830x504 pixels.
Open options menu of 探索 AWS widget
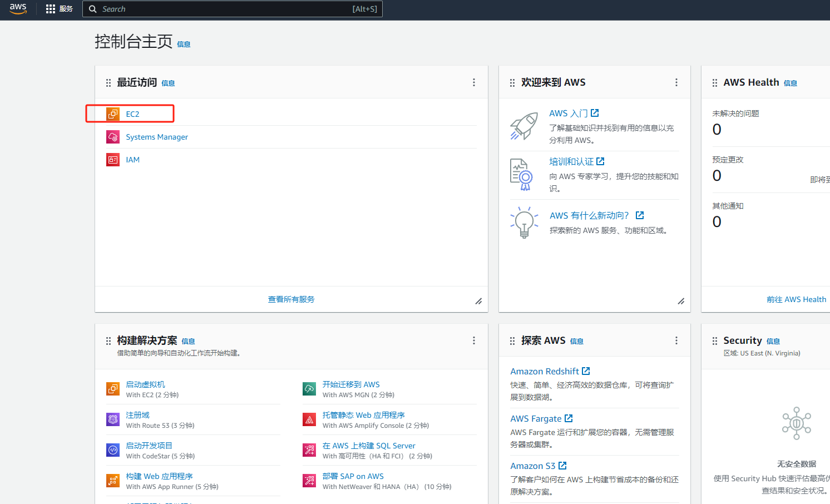(x=676, y=340)
